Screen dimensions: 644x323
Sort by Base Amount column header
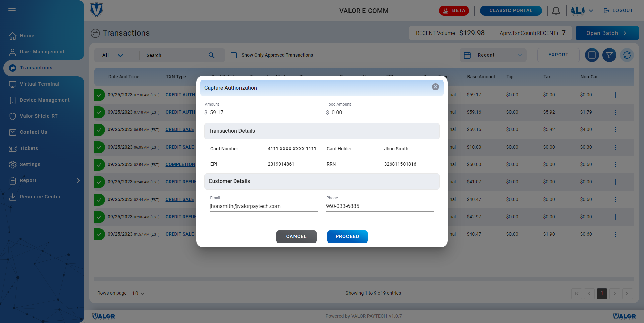coord(481,77)
